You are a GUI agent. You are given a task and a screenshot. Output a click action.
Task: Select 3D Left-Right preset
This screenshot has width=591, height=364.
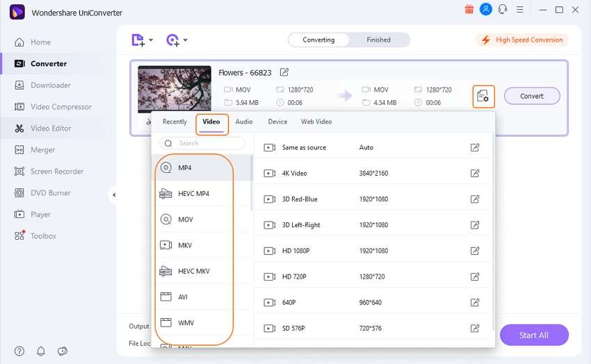coord(373,225)
